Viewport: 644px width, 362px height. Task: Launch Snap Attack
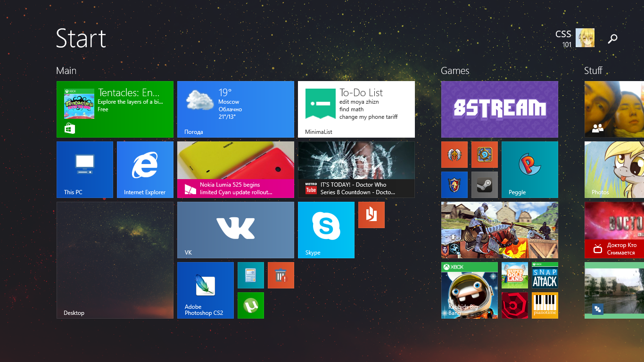pyautogui.click(x=545, y=275)
